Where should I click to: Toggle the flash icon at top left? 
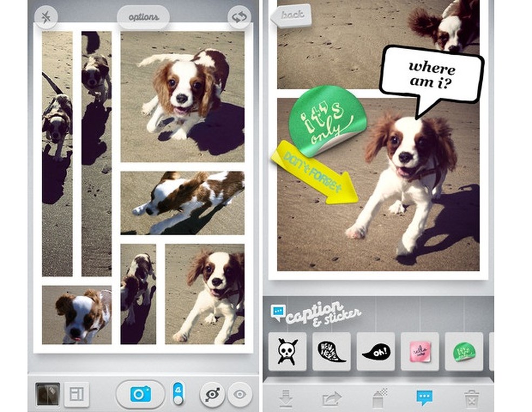click(46, 17)
